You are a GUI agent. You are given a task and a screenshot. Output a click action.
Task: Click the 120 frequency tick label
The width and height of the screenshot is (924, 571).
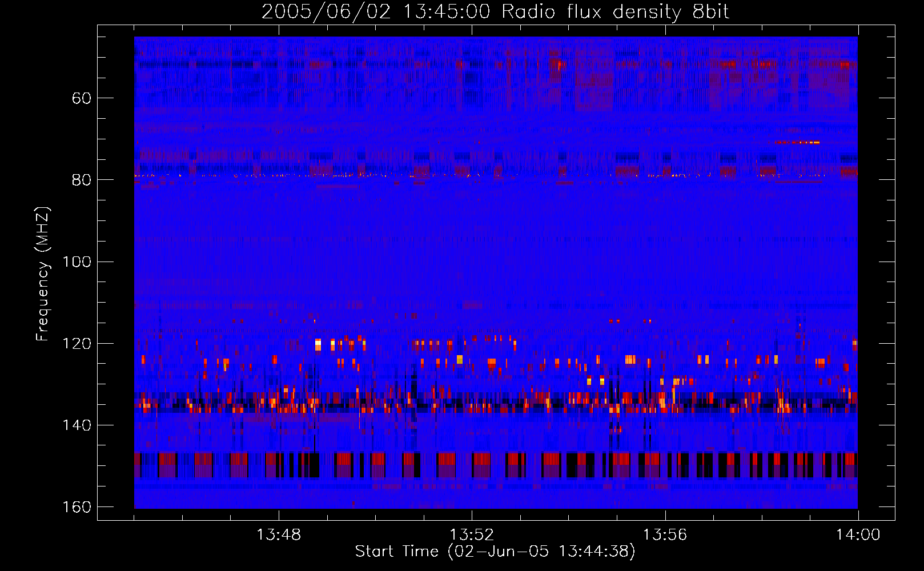(x=77, y=343)
